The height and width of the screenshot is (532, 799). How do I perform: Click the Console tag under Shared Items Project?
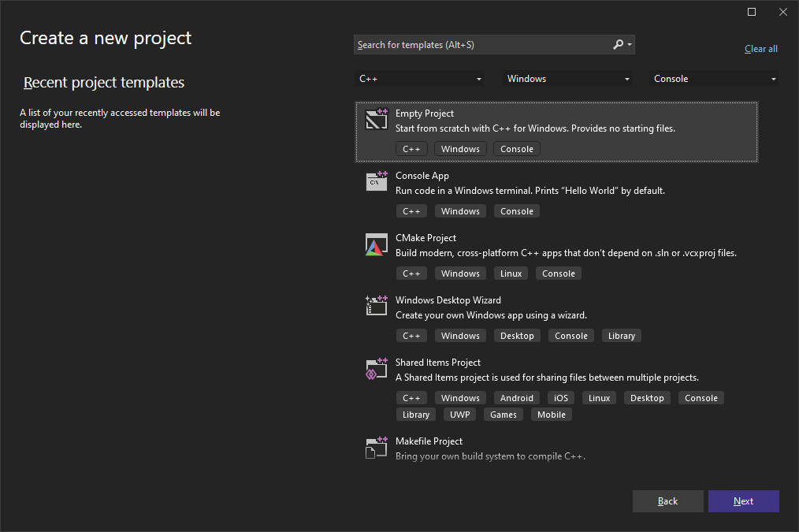701,397
